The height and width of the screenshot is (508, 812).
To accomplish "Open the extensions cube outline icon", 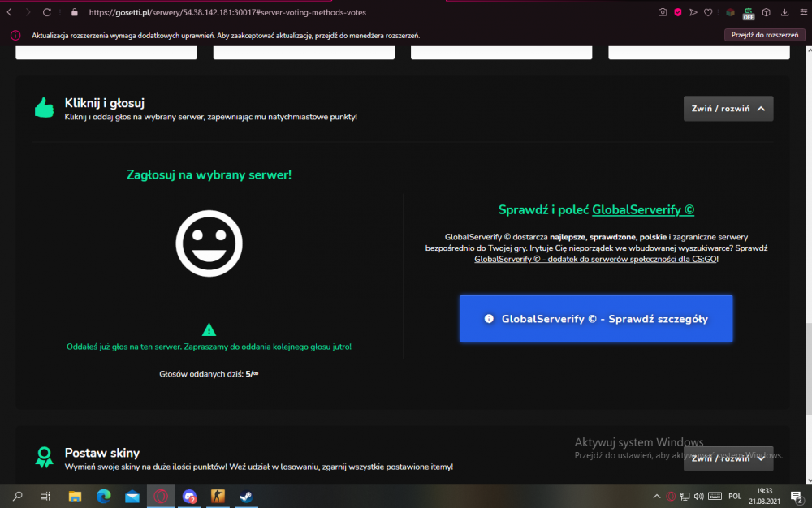I will point(767,12).
